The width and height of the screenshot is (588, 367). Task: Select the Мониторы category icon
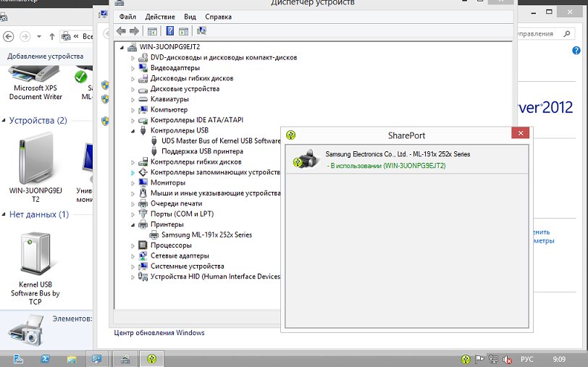click(143, 182)
